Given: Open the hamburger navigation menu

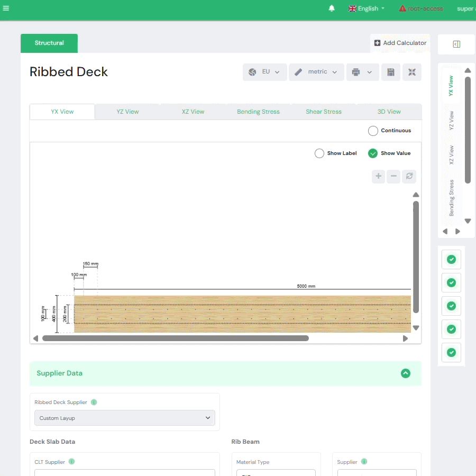Looking at the screenshot, I should [x=6, y=8].
